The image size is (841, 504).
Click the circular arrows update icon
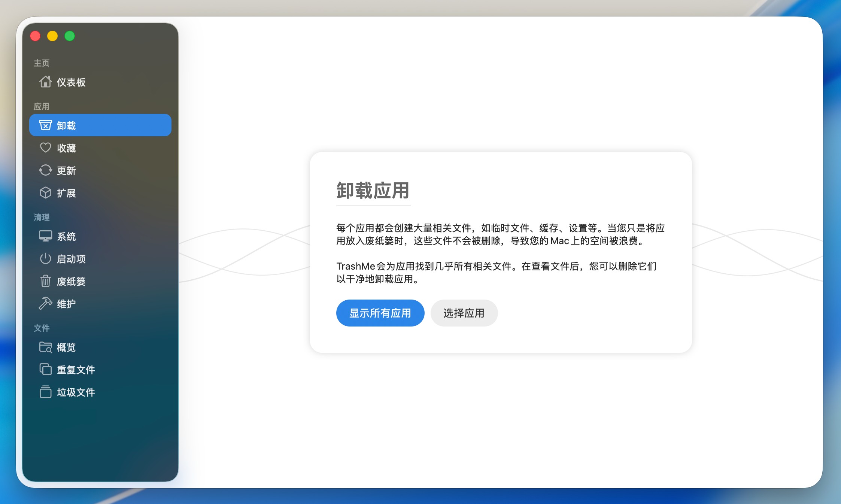(45, 170)
